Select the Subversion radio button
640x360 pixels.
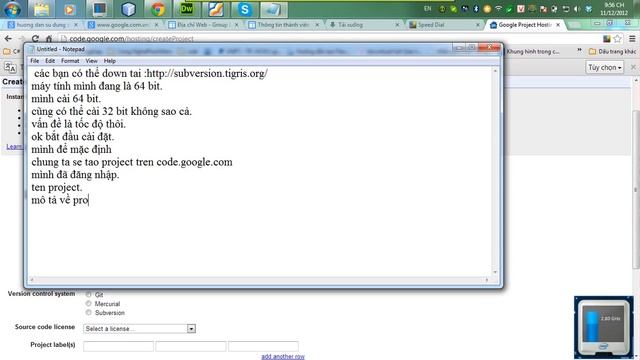click(x=88, y=312)
